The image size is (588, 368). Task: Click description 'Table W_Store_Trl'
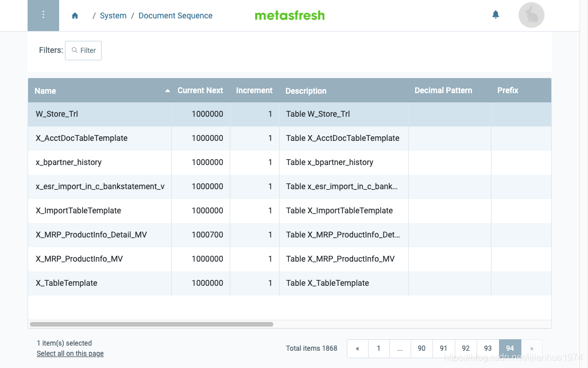[318, 114]
